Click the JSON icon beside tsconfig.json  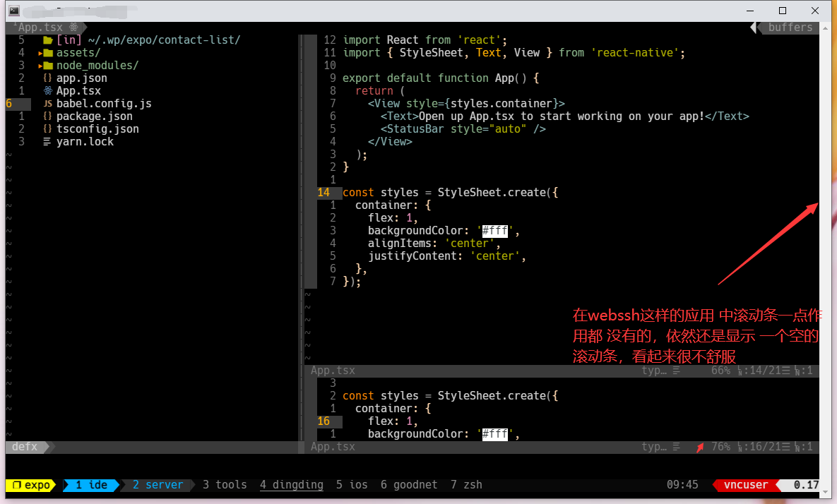(47, 129)
